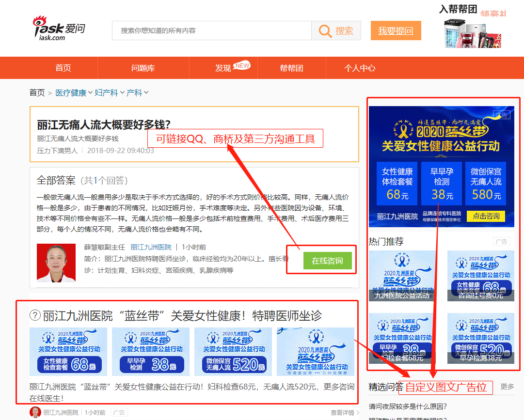The height and width of the screenshot is (420, 524).
Task: Click the magnifier search icon
Action: [x=325, y=31]
